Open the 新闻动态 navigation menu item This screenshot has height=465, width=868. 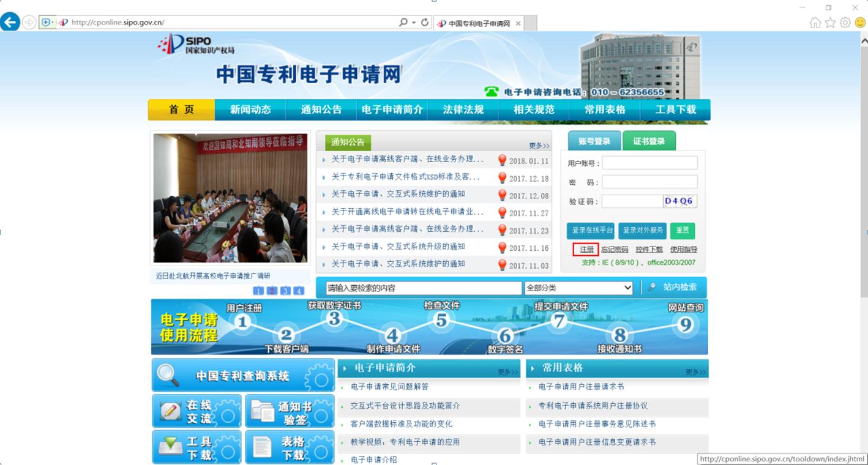pyautogui.click(x=250, y=110)
